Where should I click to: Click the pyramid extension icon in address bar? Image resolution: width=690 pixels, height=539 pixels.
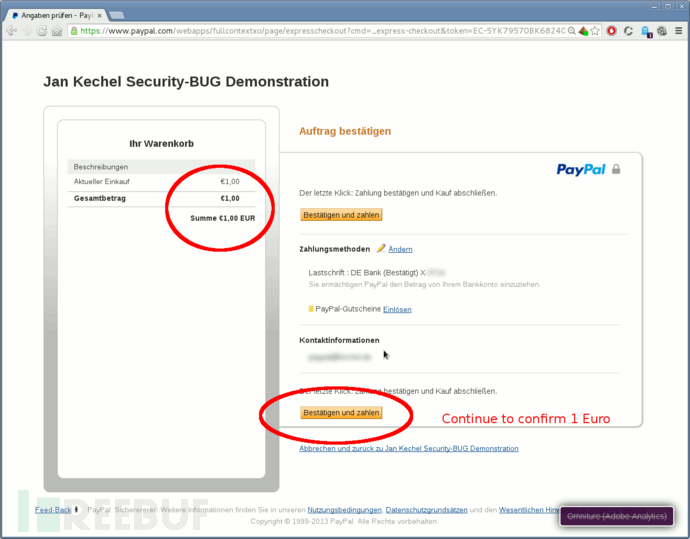[x=584, y=31]
